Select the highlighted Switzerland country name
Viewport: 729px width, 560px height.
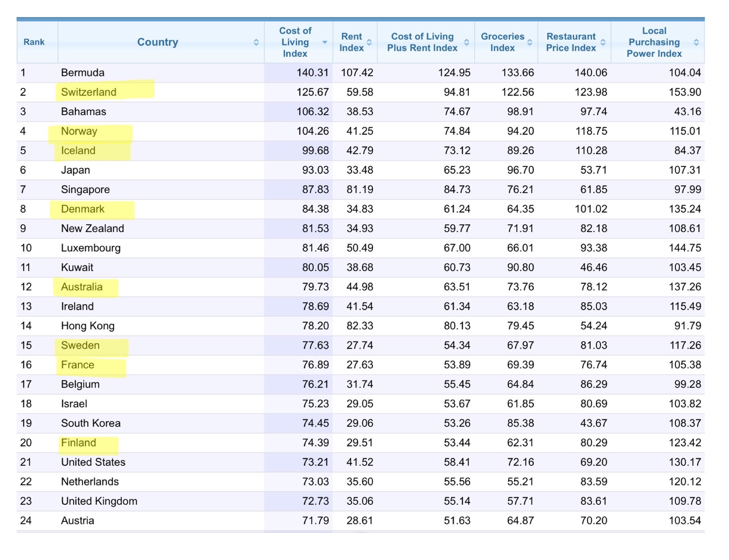89,92
